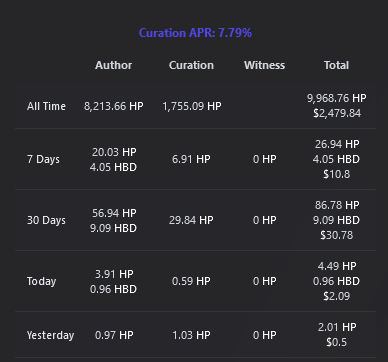This screenshot has height=362, width=388.
Task: Click the All Time row label
Action: (x=46, y=106)
